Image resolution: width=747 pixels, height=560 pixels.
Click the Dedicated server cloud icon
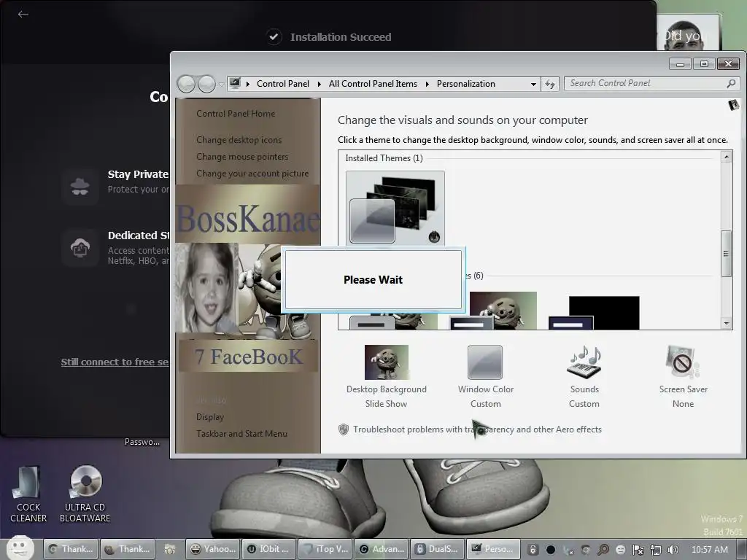tap(80, 248)
